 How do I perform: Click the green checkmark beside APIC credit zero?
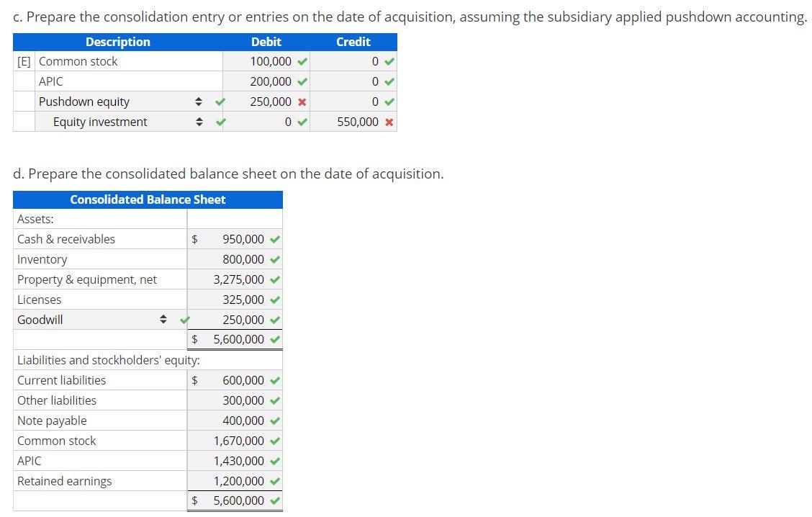[x=389, y=81]
